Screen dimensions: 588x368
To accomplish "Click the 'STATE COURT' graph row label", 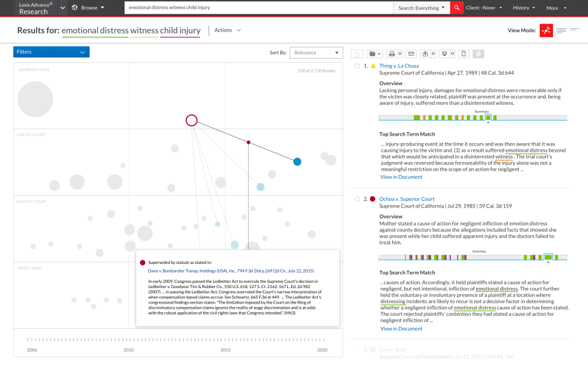I will pyautogui.click(x=30, y=268).
